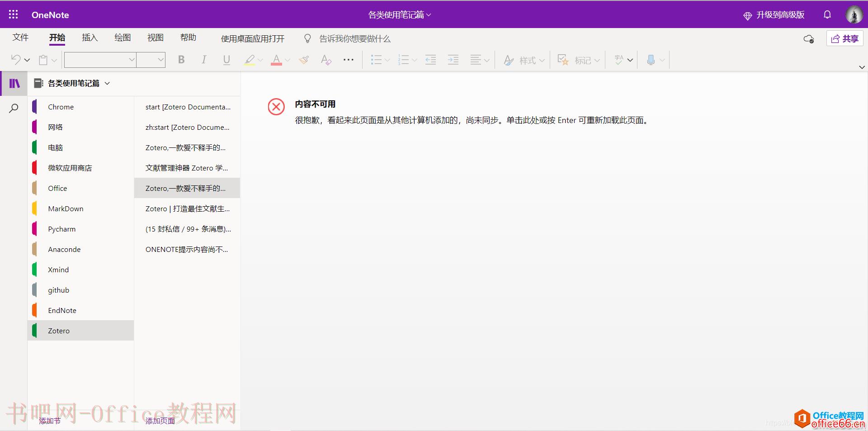The height and width of the screenshot is (431, 868).
Task: Click the Decrease Indent icon
Action: click(430, 60)
